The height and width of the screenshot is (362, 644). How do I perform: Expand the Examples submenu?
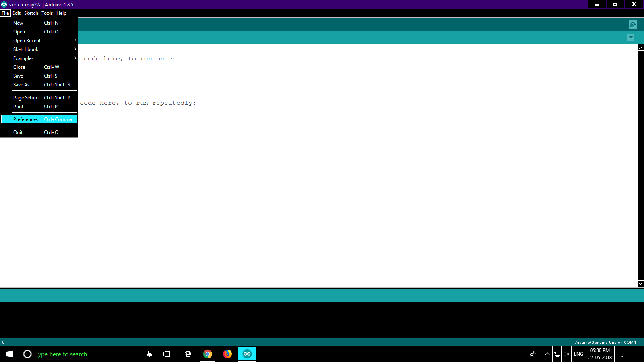[39, 58]
